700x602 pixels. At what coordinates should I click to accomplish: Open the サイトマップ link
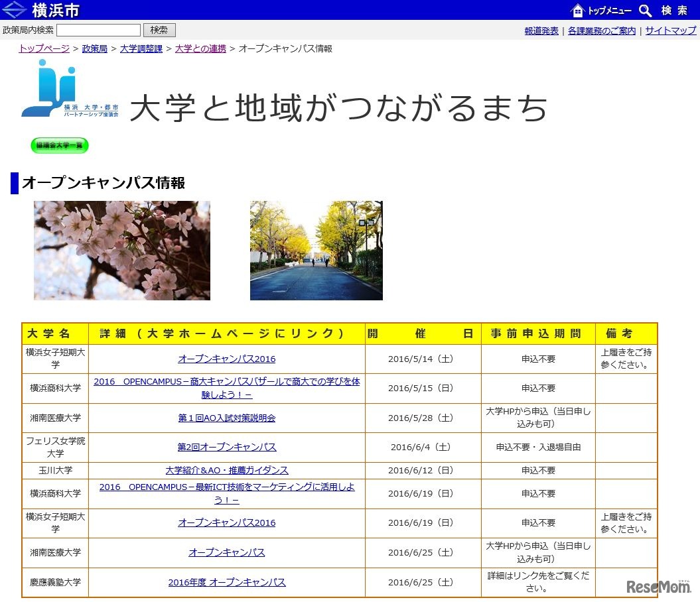point(670,30)
